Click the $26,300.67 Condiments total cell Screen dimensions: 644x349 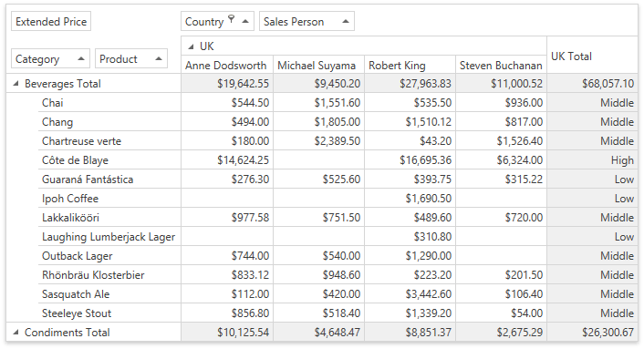(x=592, y=333)
